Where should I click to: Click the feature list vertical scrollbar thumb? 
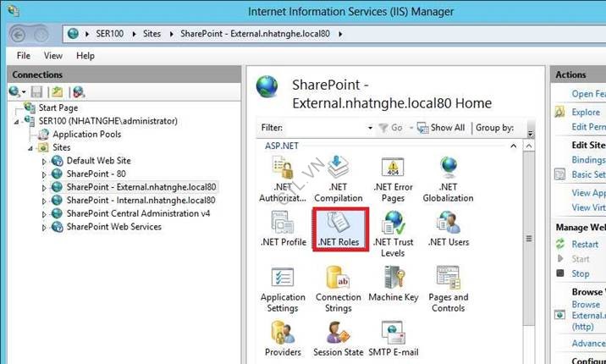529,240
